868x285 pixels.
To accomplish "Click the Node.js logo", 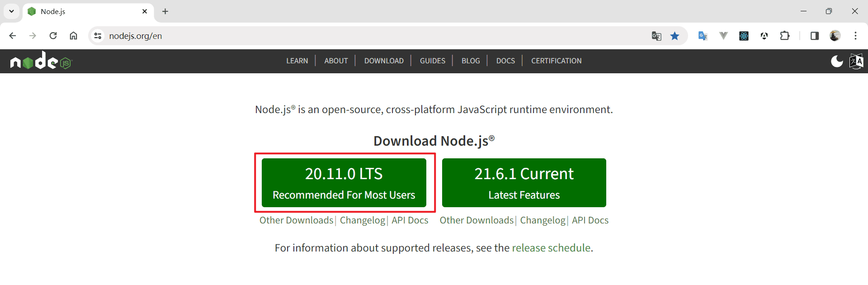I will (x=41, y=60).
